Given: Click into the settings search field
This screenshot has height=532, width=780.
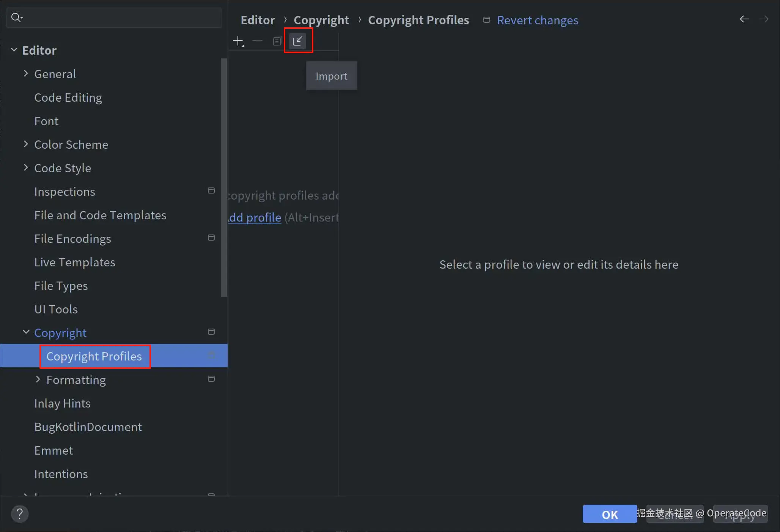Looking at the screenshot, I should 121,17.
